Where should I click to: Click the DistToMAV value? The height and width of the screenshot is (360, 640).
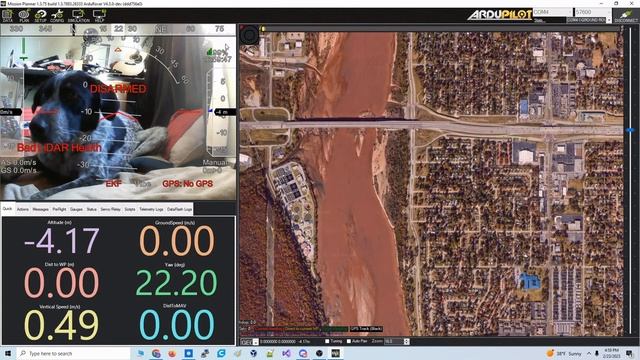click(176, 325)
